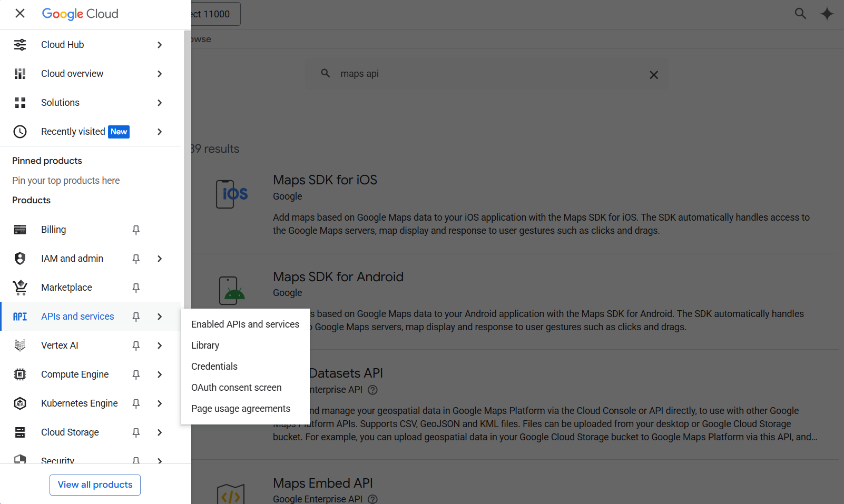Open OAuth consent screen submenu item
844x504 pixels.
point(245,388)
